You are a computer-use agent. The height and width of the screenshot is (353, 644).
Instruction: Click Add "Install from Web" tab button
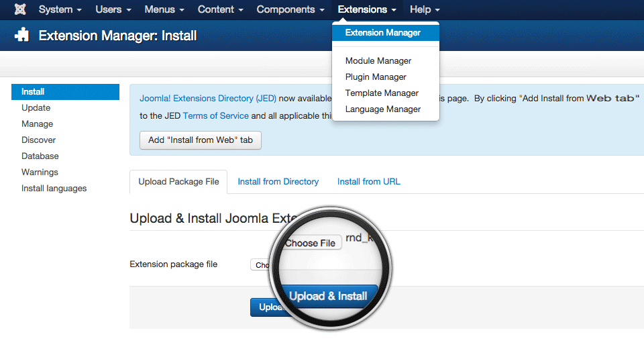tap(201, 140)
